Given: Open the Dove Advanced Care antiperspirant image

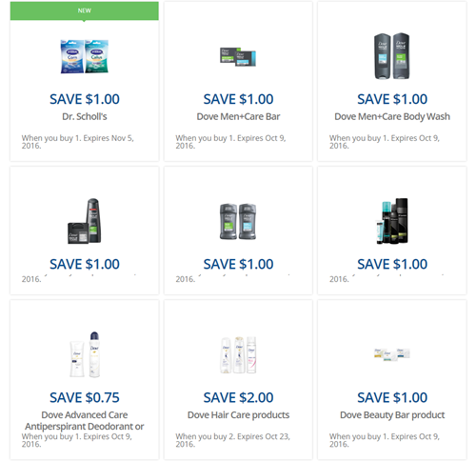Looking at the screenshot, I should pyautogui.click(x=85, y=354).
